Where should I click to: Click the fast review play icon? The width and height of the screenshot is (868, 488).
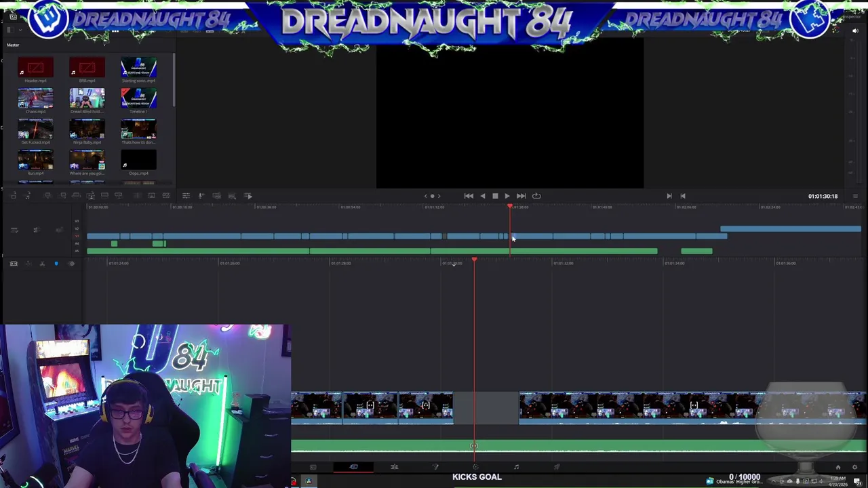(248, 196)
